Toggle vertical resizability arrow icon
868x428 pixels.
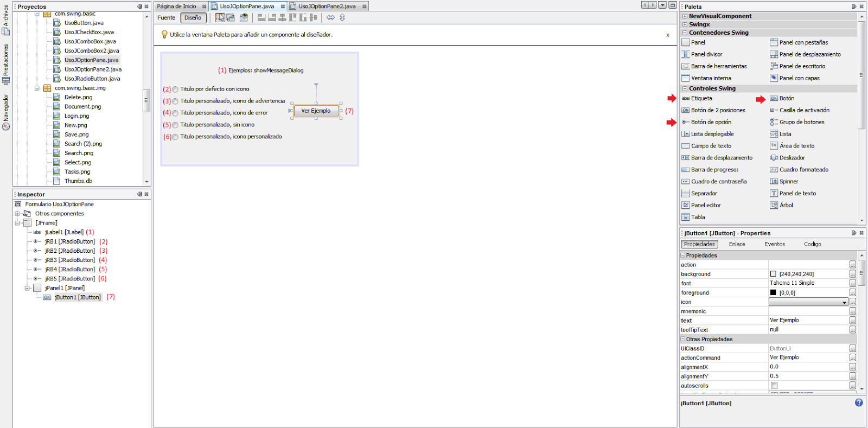click(x=342, y=17)
